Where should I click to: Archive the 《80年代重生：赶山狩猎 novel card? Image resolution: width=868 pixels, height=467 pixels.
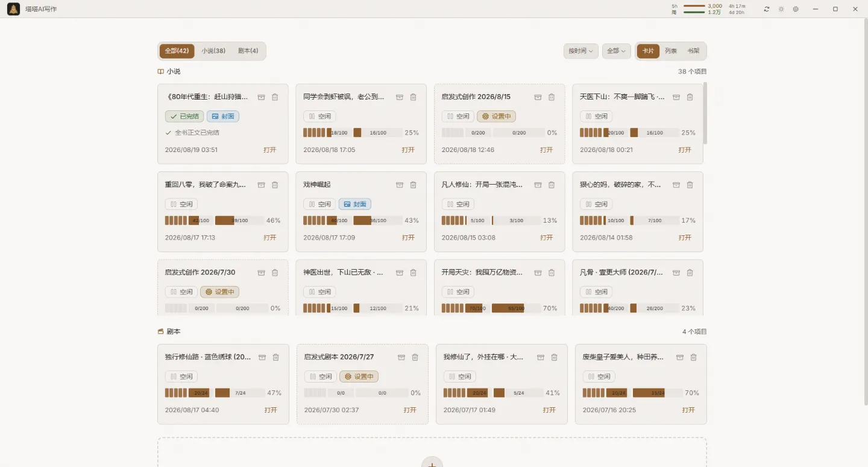pyautogui.click(x=262, y=97)
